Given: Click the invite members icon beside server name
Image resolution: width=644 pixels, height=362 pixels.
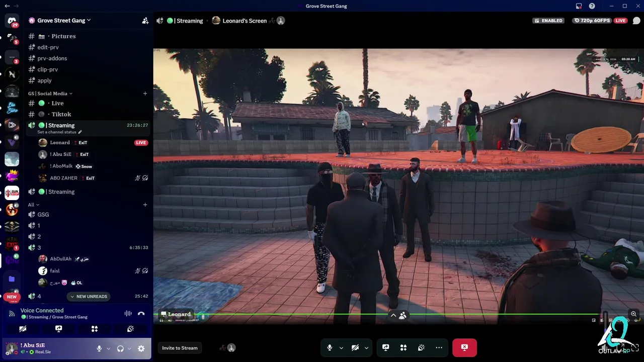Looking at the screenshot, I should pyautogui.click(x=145, y=21).
